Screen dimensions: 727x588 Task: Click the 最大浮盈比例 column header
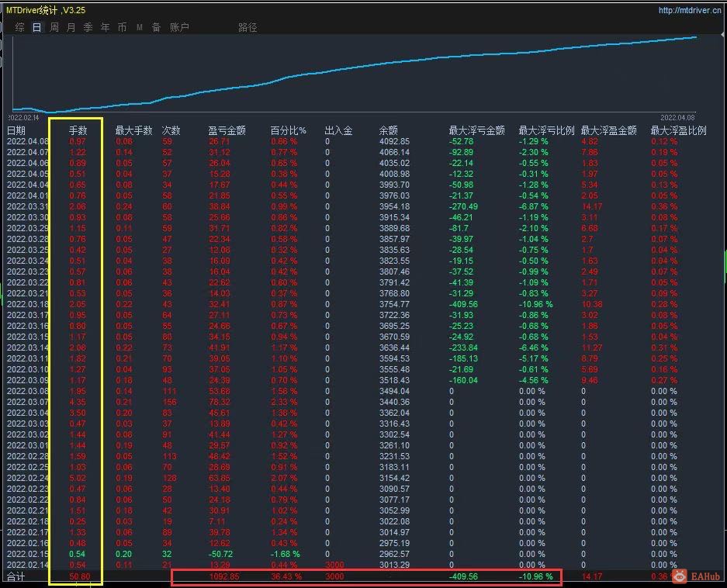point(678,130)
